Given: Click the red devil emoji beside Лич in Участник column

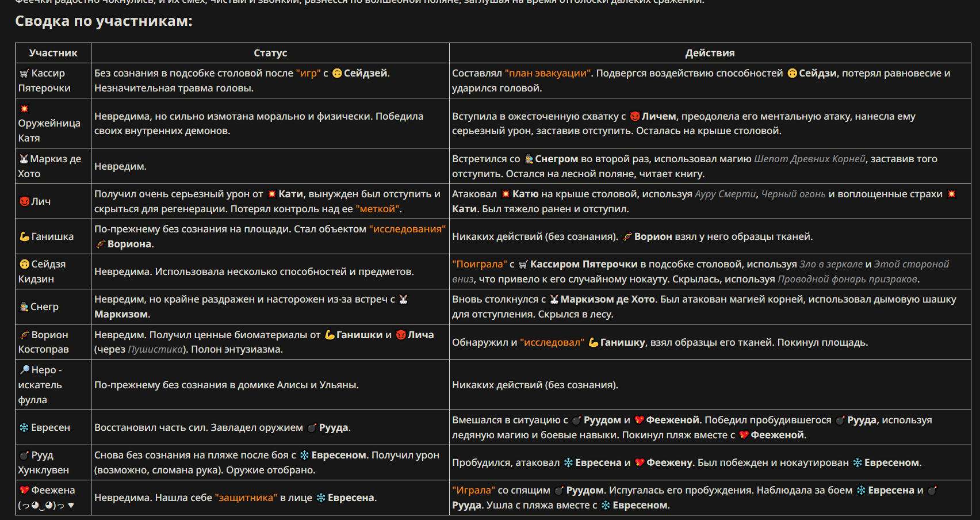Looking at the screenshot, I should point(24,201).
